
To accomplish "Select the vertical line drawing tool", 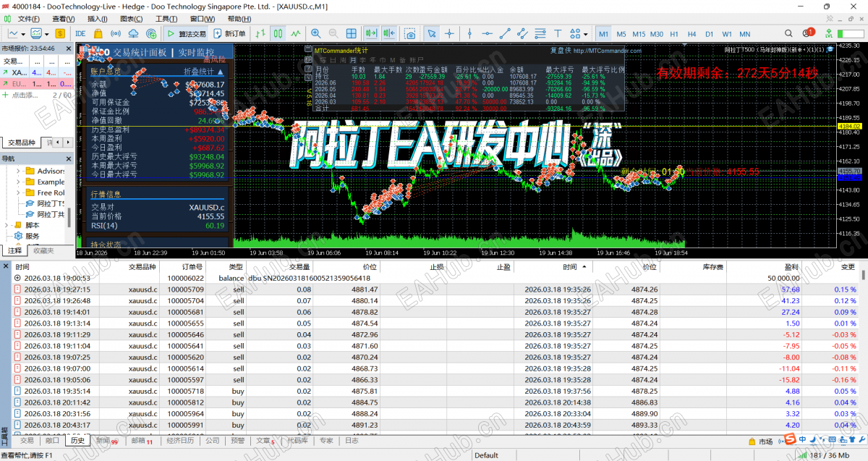I will tap(469, 33).
